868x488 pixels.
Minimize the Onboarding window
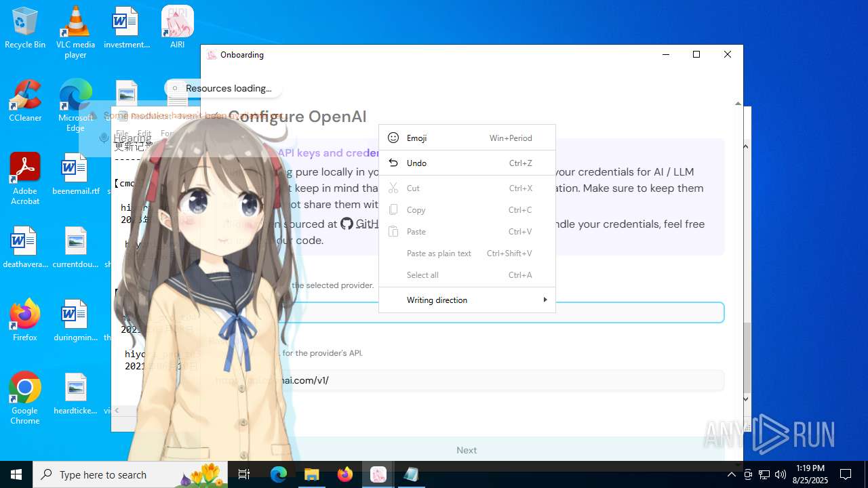coord(665,55)
